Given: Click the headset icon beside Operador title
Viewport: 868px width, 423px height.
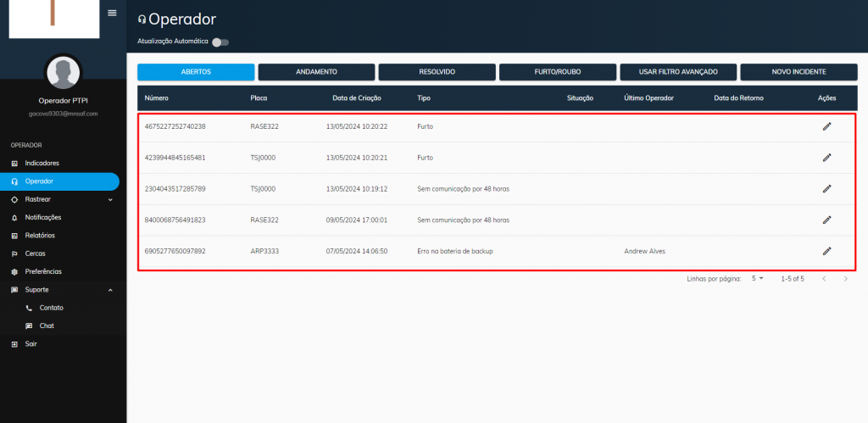Looking at the screenshot, I should point(142,20).
